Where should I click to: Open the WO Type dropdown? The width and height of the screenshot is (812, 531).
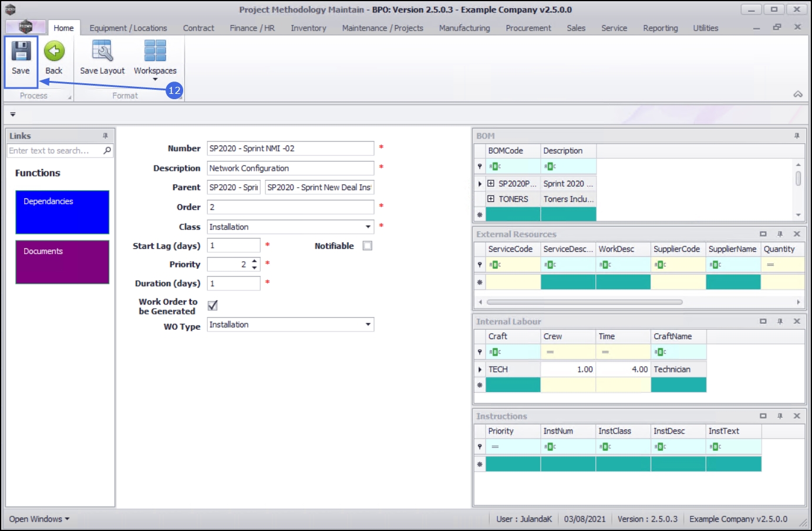(x=368, y=324)
